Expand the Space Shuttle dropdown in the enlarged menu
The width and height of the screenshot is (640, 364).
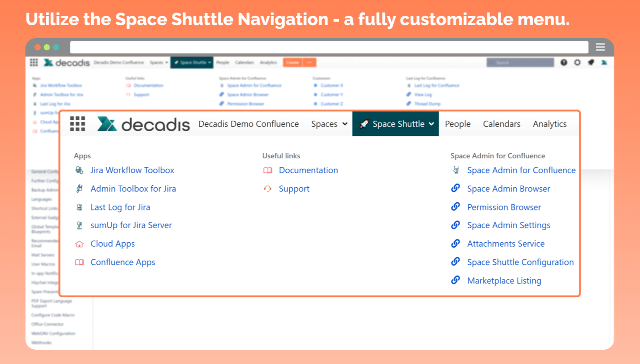396,124
